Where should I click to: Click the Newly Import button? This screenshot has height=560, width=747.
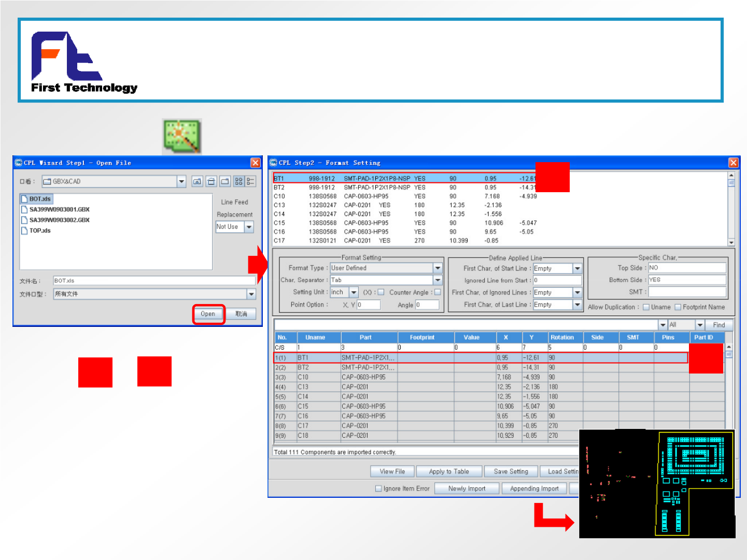[467, 489]
